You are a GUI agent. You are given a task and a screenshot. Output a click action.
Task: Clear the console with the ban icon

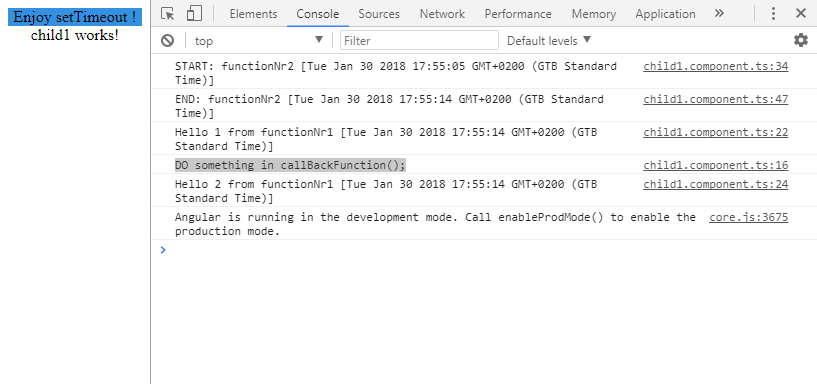pos(167,41)
